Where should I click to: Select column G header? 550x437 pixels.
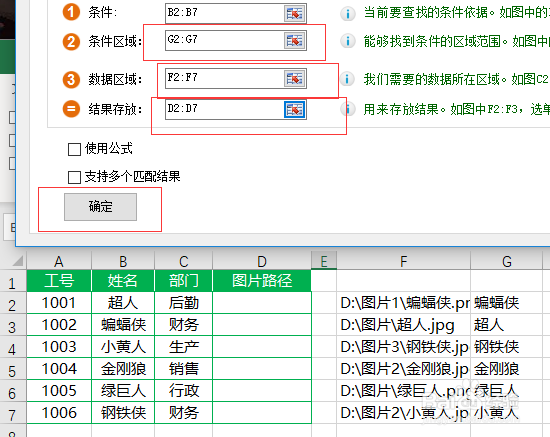507,261
